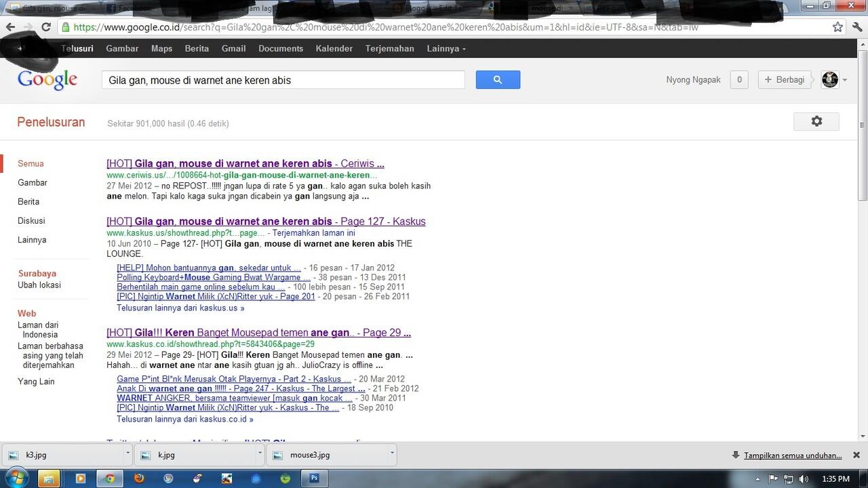Click the Google logo
The image size is (868, 488).
click(47, 79)
